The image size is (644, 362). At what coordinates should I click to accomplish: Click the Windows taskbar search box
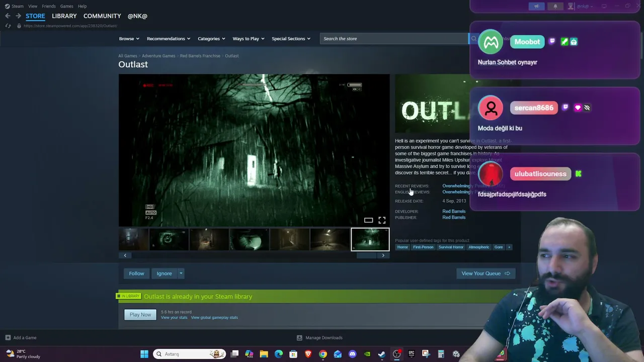190,354
